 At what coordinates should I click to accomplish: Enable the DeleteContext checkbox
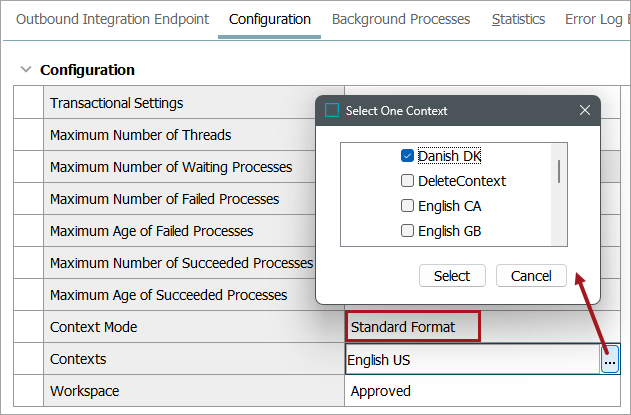coord(407,181)
